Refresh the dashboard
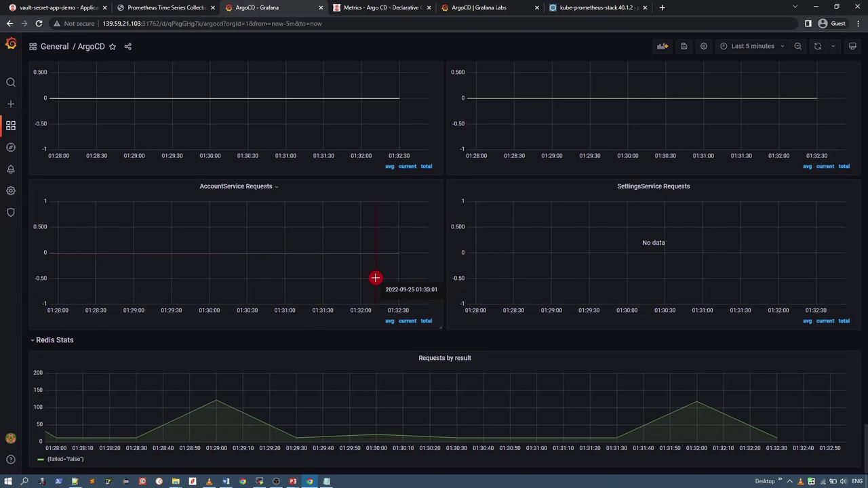The height and width of the screenshot is (488, 868). (x=818, y=46)
